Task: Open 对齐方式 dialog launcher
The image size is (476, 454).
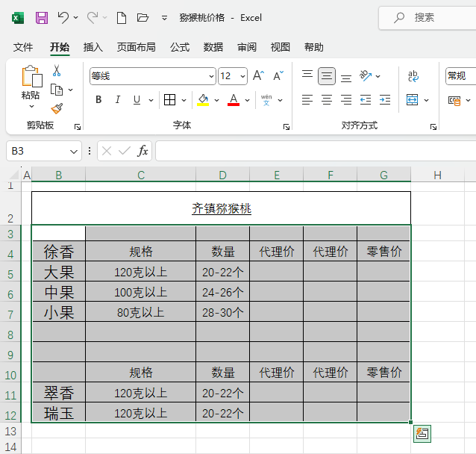Action: click(433, 127)
